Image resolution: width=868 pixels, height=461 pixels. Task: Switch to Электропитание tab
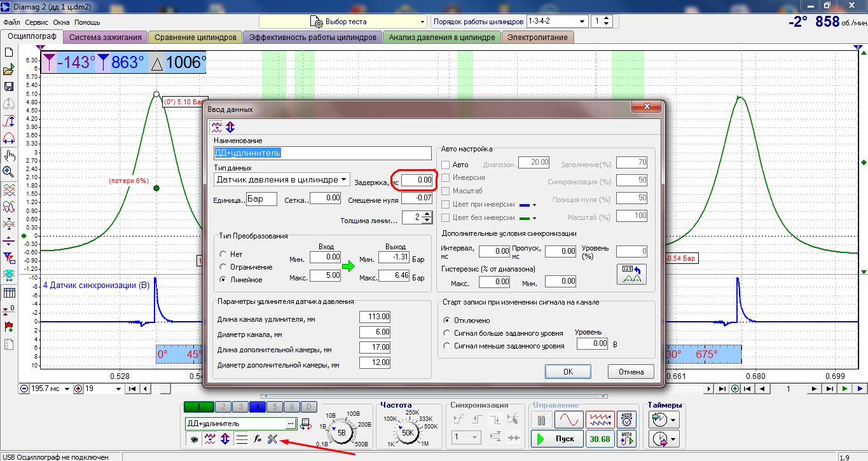(537, 38)
